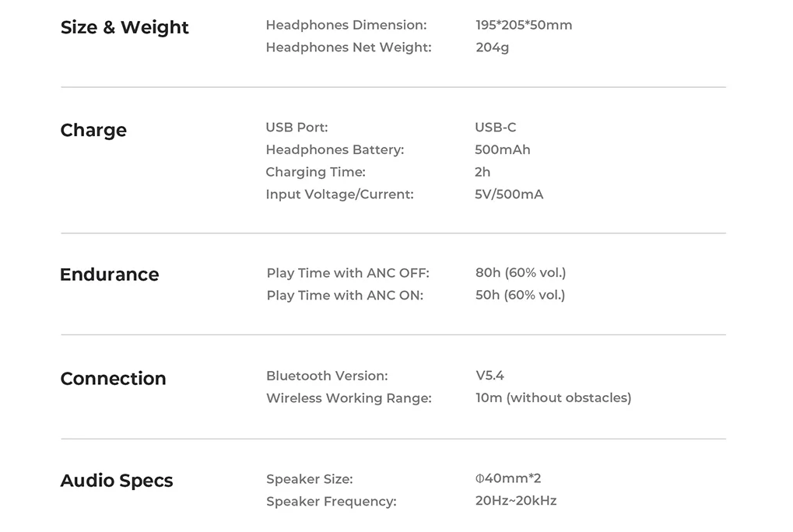This screenshot has width=793, height=532.
Task: Select the 20Hz~20kHz frequency value
Action: [516, 501]
